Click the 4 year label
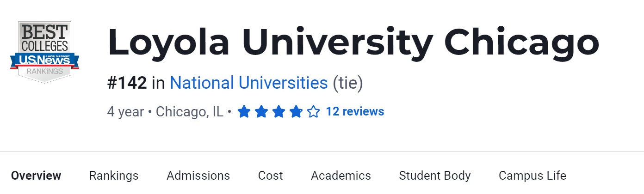 125,112
